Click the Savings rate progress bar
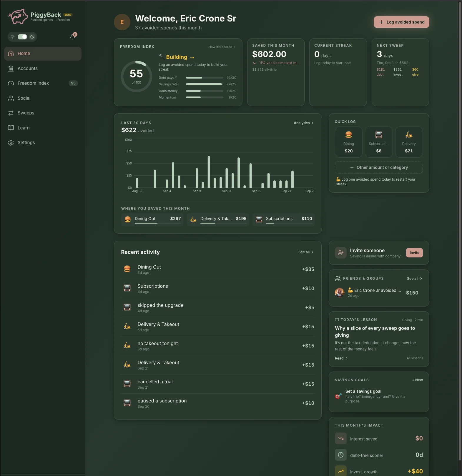 pyautogui.click(x=205, y=84)
